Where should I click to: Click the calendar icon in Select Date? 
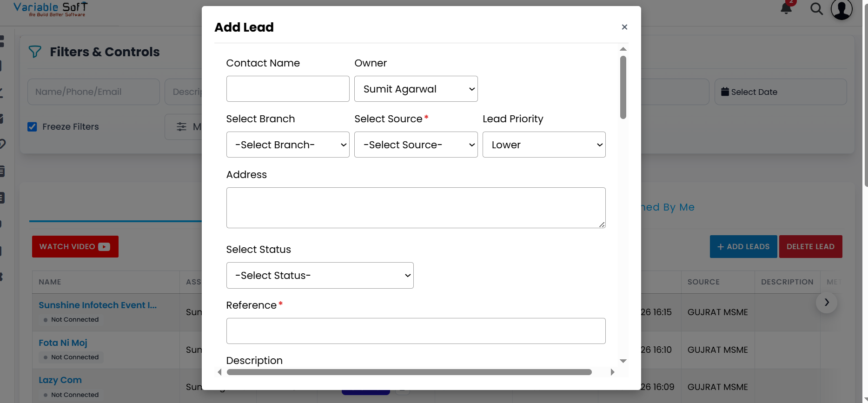coord(725,92)
